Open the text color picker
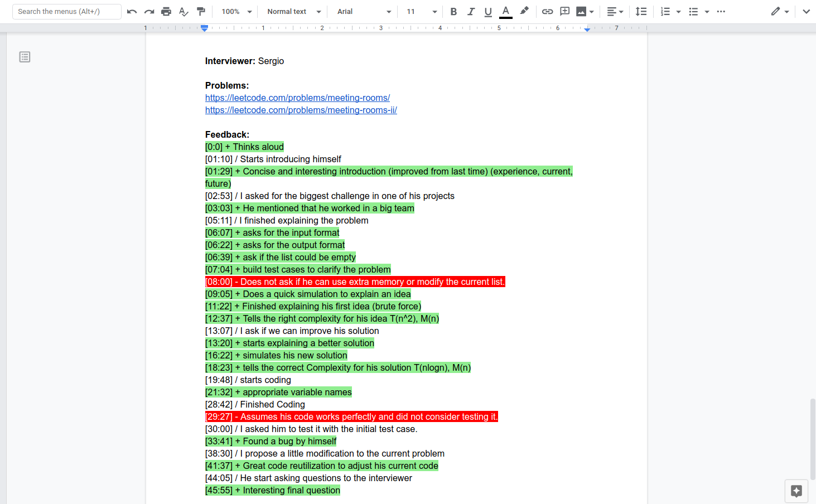This screenshot has height=504, width=816. coord(506,12)
